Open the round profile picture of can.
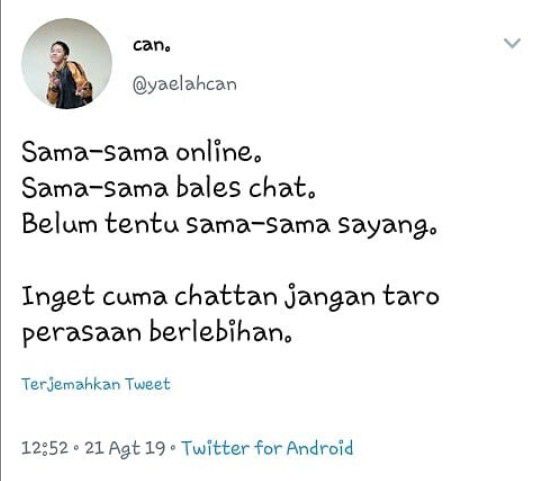This screenshot has height=481, width=538. [x=67, y=64]
